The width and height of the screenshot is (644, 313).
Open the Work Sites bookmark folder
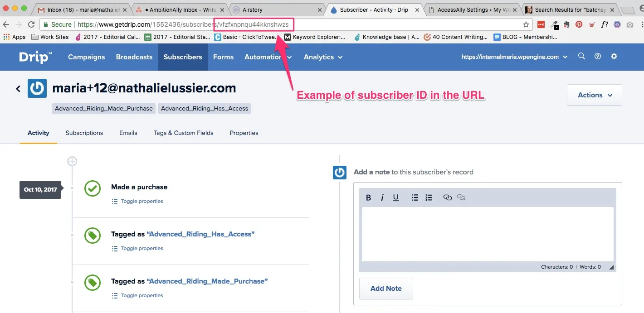click(50, 37)
